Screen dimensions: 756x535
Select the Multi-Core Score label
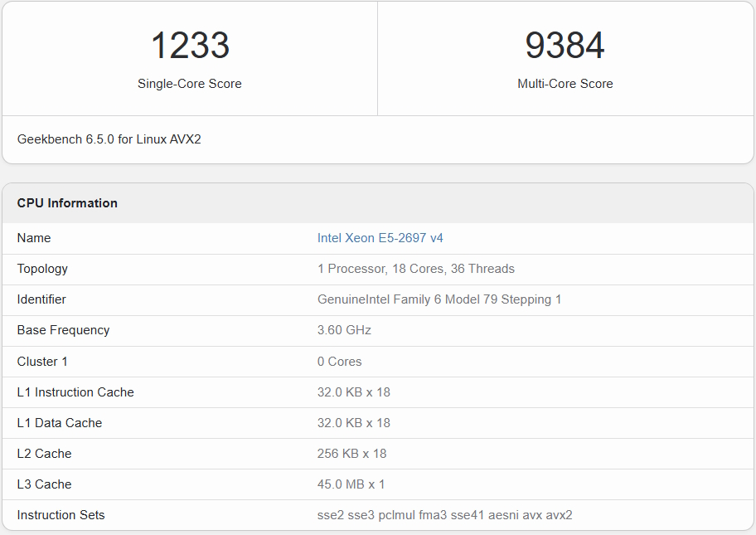point(565,84)
